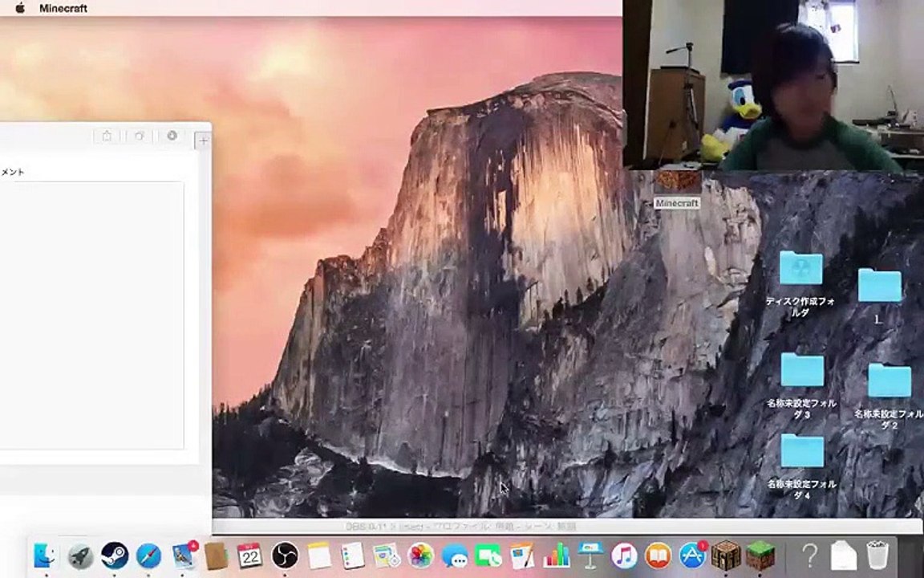Click question mark icon in dock

810,556
